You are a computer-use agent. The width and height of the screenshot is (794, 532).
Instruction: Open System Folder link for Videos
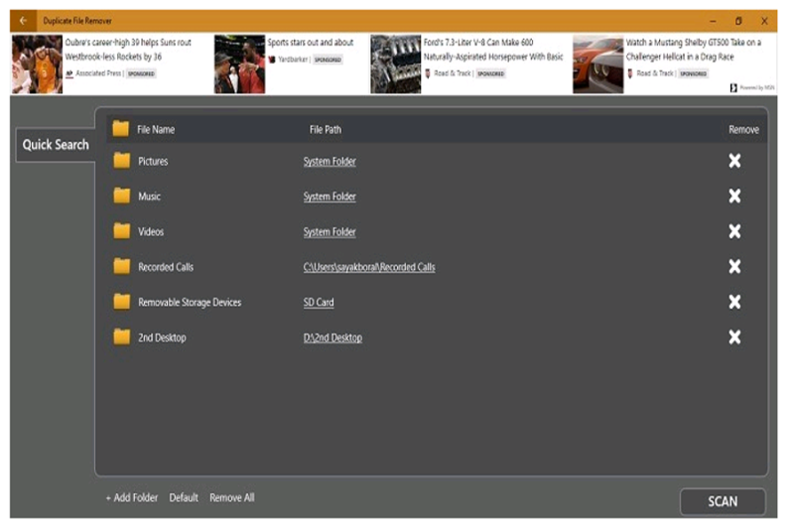[330, 232]
